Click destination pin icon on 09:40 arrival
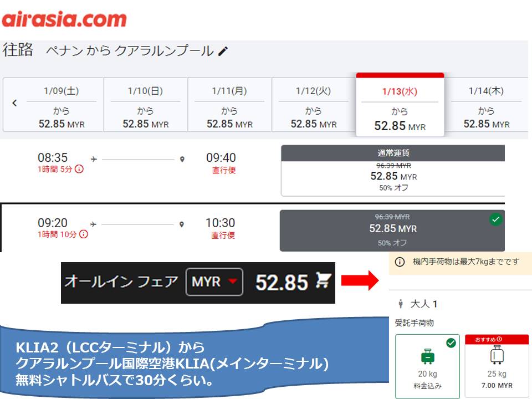 point(182,159)
